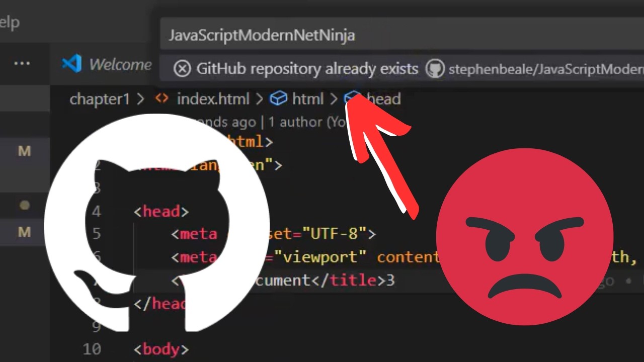Click line number 4 in the gutter
Screen dimensions: 644x362
(96, 212)
